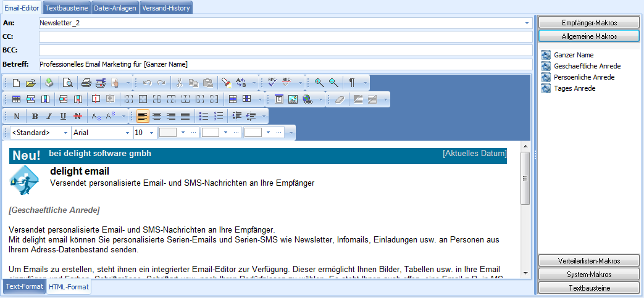The width and height of the screenshot is (644, 298).
Task: Click the Tages Anrede macro icon
Action: (x=546, y=88)
